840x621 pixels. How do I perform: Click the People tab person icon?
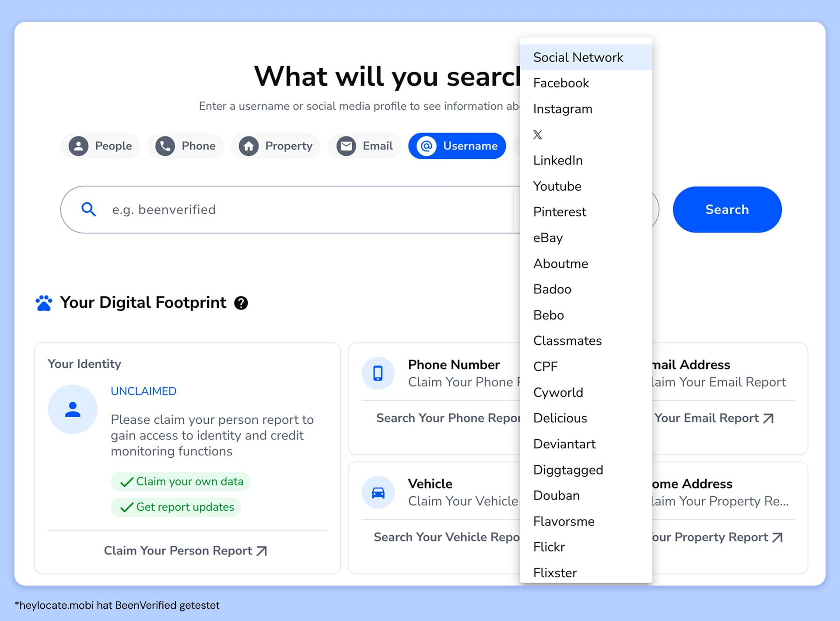pos(79,146)
